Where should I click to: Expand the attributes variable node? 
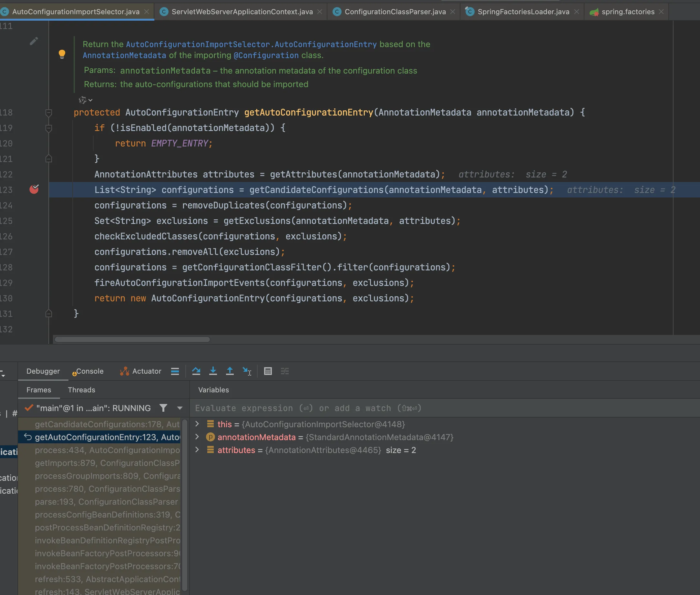(197, 449)
